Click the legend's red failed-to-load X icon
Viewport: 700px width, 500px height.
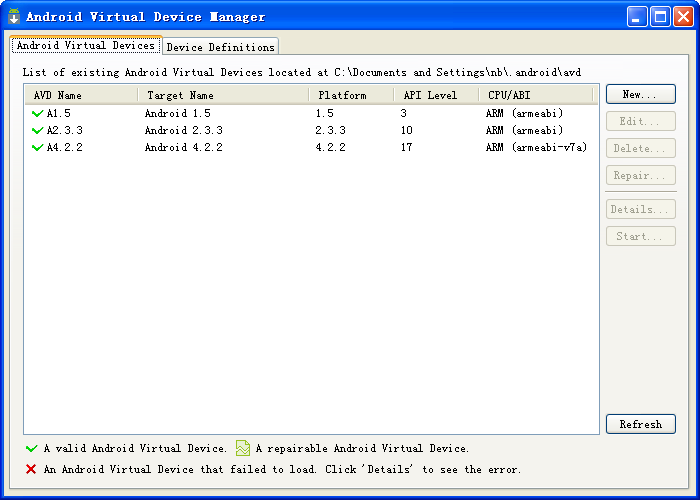point(31,469)
